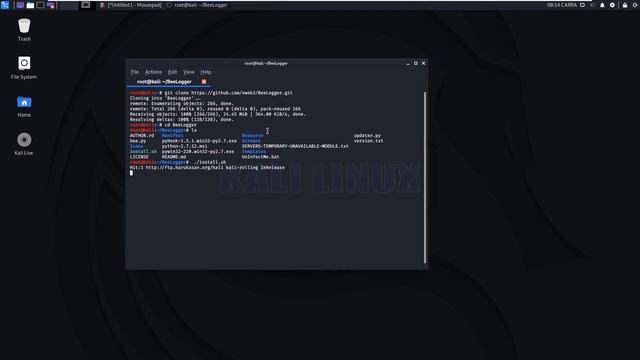Open the terminal File menu

tap(135, 72)
